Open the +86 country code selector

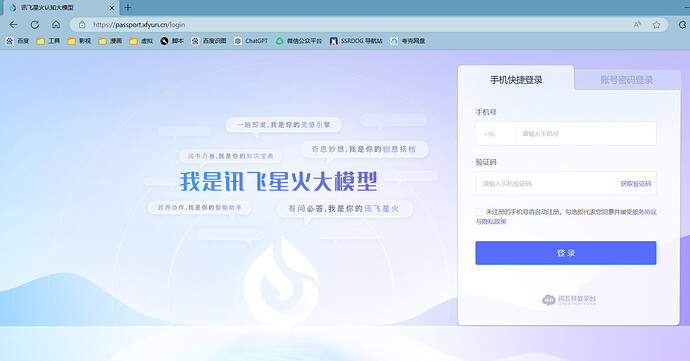click(x=495, y=133)
